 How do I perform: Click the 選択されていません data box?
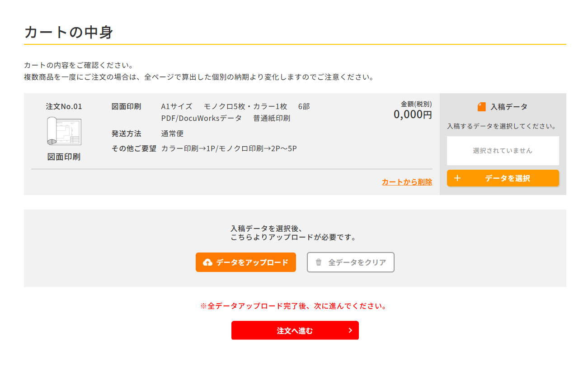click(x=503, y=151)
